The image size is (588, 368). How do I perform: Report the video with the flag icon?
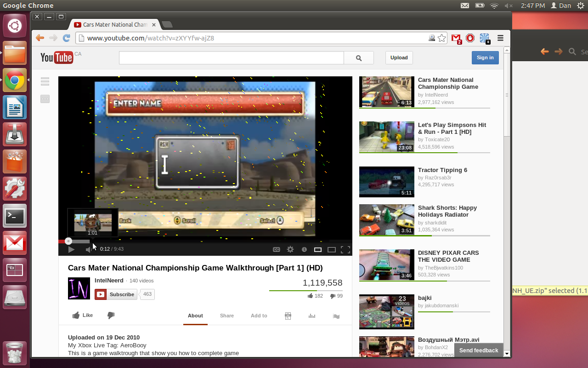[336, 316]
